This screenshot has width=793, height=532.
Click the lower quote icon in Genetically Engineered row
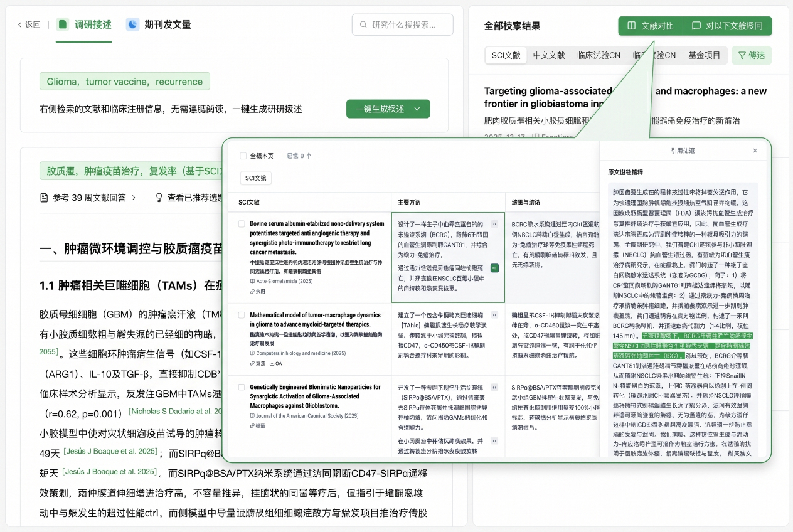494,442
